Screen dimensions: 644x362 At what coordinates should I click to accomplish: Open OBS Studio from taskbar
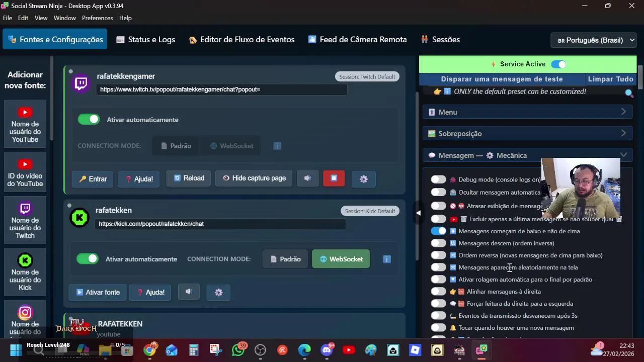pos(260,350)
